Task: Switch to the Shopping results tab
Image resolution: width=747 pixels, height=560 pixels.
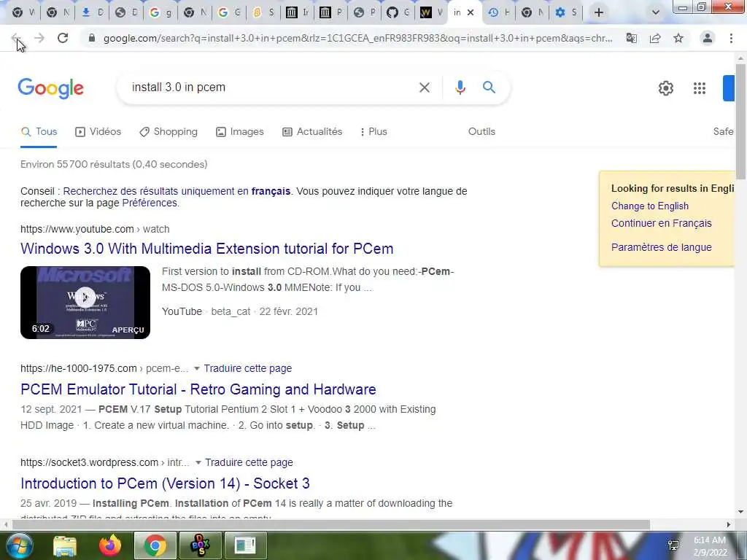Action: coord(169,132)
